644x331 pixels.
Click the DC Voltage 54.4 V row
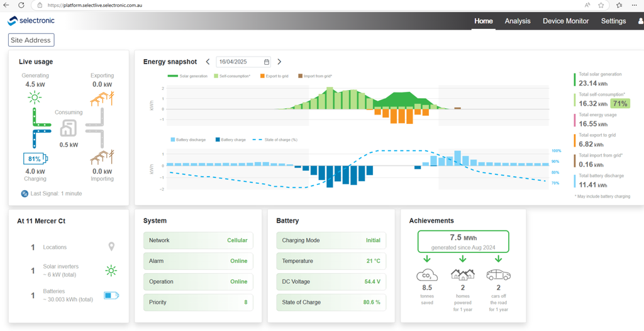pyautogui.click(x=331, y=282)
